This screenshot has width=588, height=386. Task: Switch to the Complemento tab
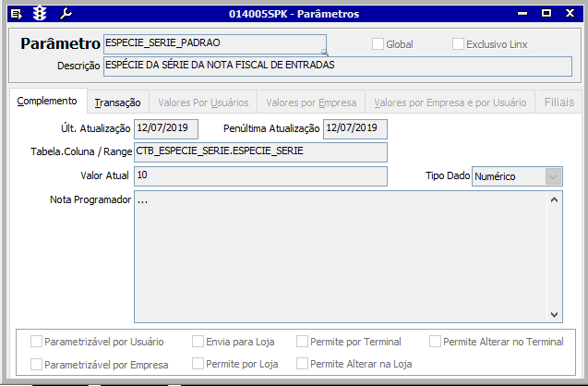[x=48, y=101]
